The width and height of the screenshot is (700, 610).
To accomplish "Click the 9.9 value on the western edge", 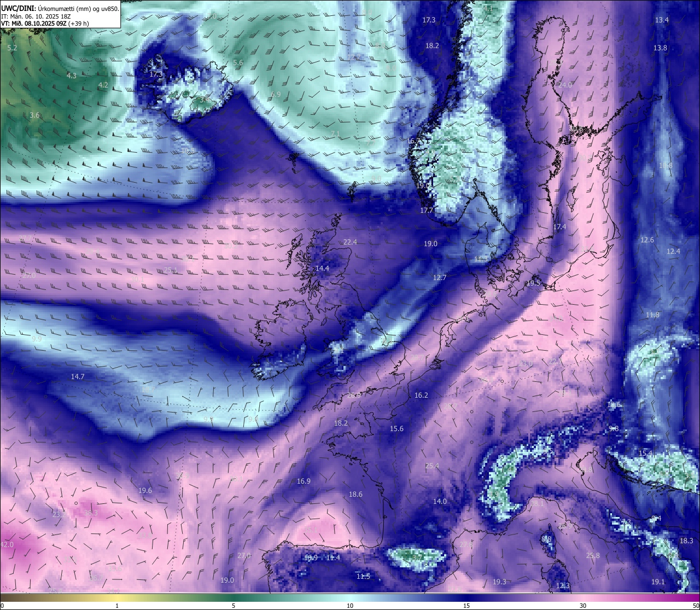I will pyautogui.click(x=37, y=339).
